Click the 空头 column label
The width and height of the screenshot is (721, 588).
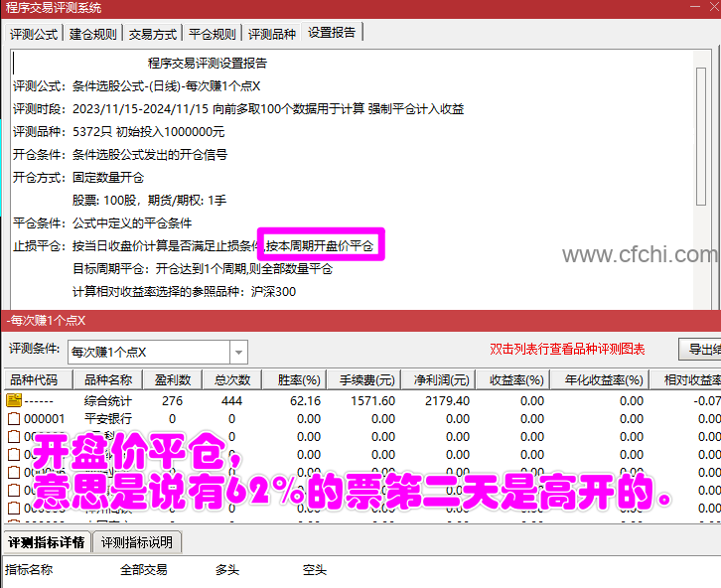pos(315,570)
